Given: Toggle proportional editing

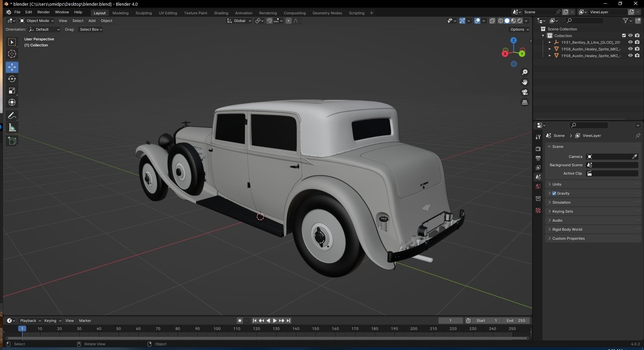Looking at the screenshot, I should pos(289,21).
